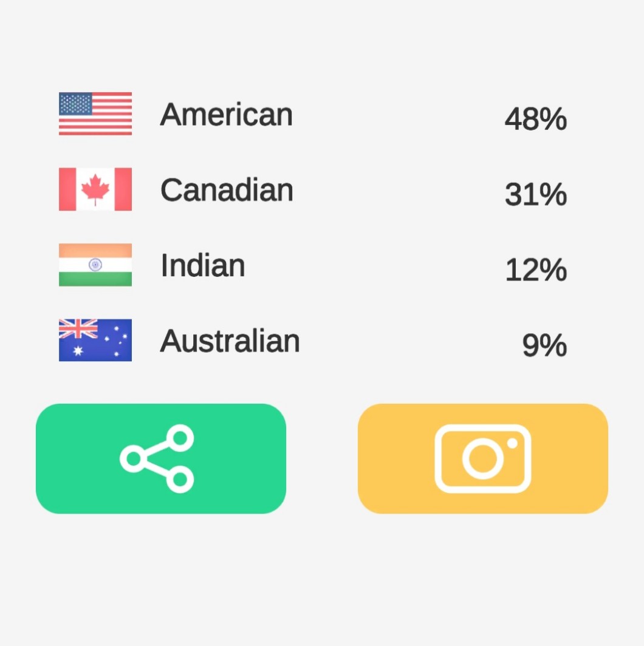
Task: Click the maple leaf on Canada's flag
Action: coord(95,189)
